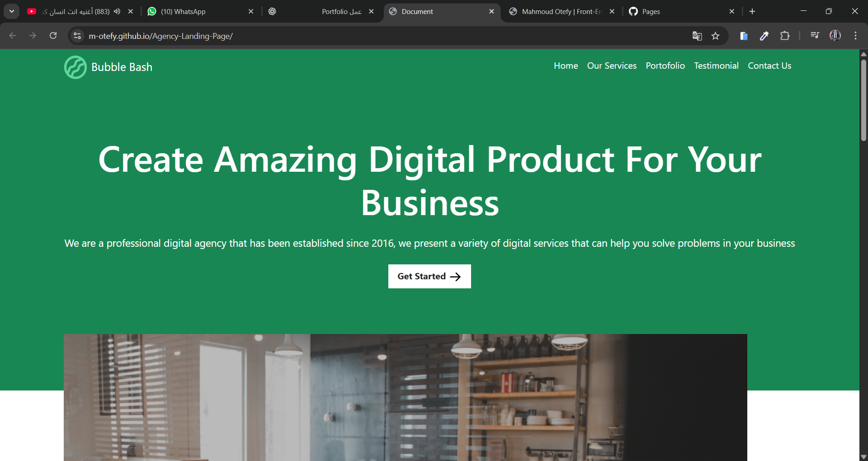This screenshot has height=461, width=868.
Task: Click the extensions puzzle icon
Action: click(785, 36)
